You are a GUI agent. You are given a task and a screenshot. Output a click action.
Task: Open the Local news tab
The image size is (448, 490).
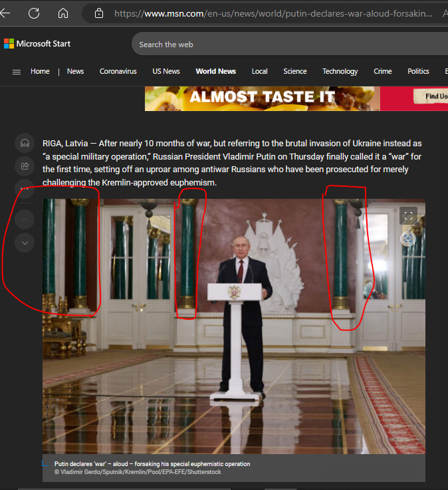point(259,72)
